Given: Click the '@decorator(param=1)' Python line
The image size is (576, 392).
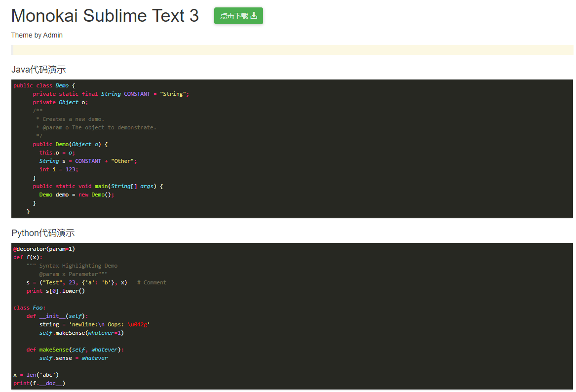Looking at the screenshot, I should coord(44,249).
